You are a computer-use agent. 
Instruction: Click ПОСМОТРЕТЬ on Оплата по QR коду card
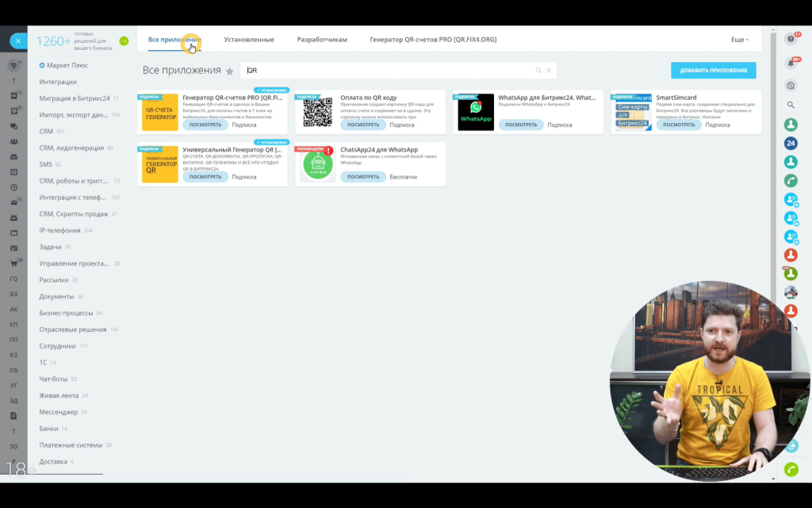tap(363, 125)
